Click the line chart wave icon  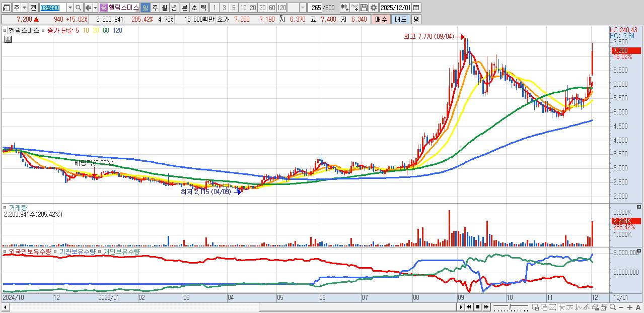(578, 307)
